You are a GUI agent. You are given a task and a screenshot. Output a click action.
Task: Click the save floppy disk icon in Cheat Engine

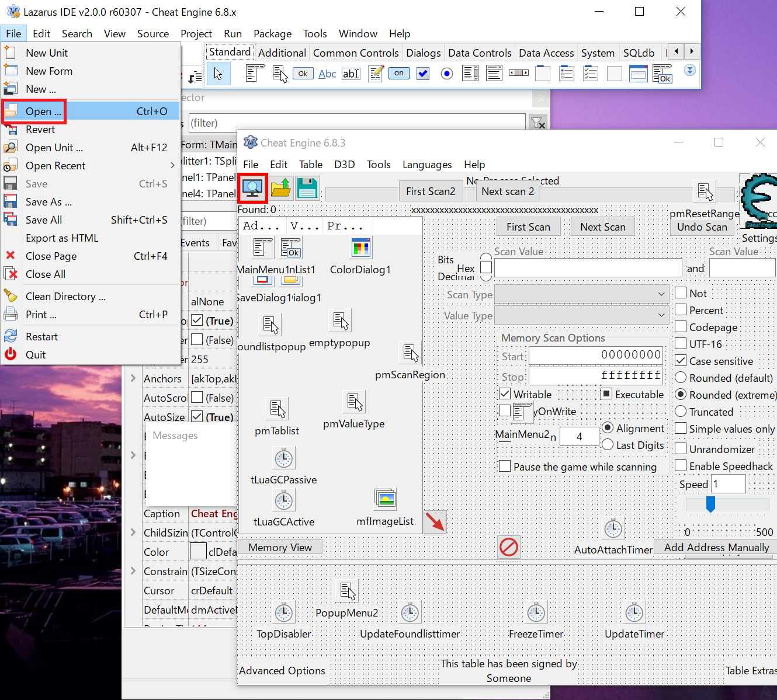pyautogui.click(x=307, y=188)
